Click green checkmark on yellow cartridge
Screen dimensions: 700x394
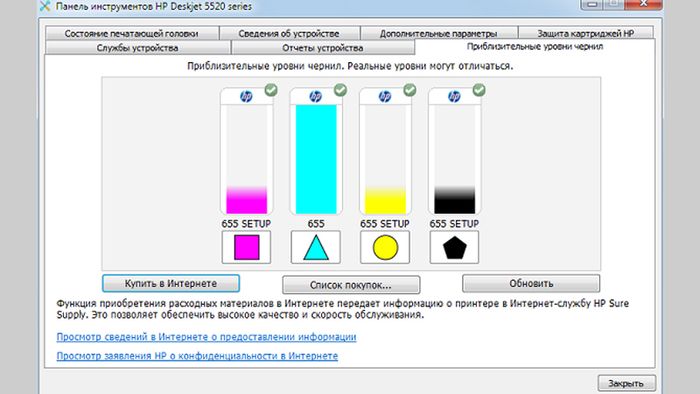409,90
